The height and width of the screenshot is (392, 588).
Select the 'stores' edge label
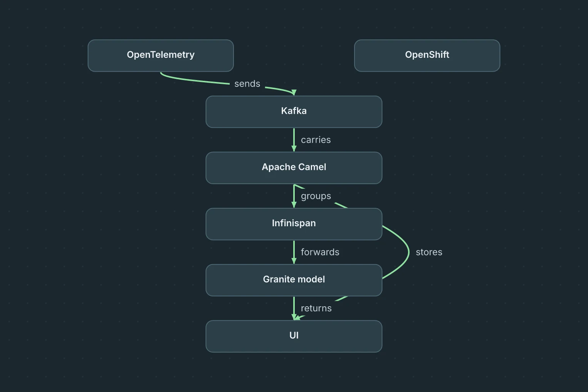point(429,252)
